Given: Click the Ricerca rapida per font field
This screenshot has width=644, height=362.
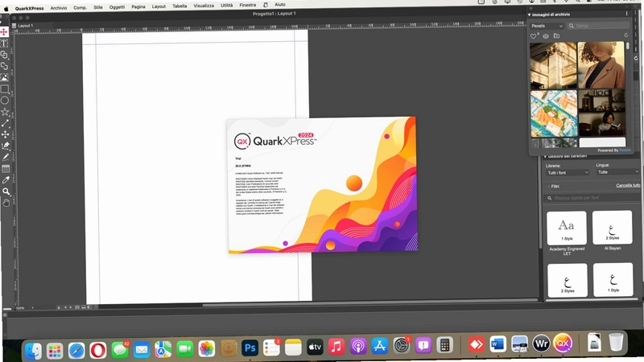Looking at the screenshot, I should click(593, 198).
